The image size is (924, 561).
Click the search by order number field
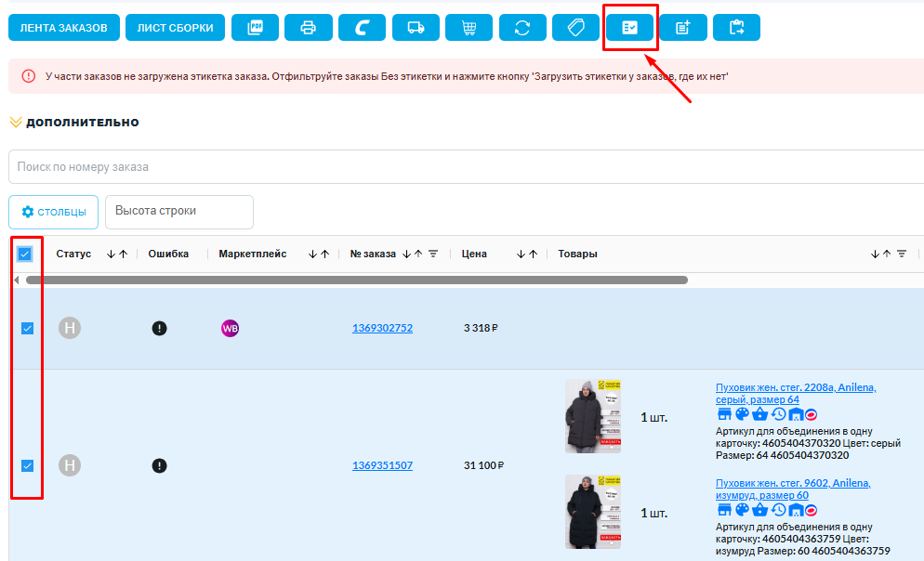pyautogui.click(x=465, y=167)
